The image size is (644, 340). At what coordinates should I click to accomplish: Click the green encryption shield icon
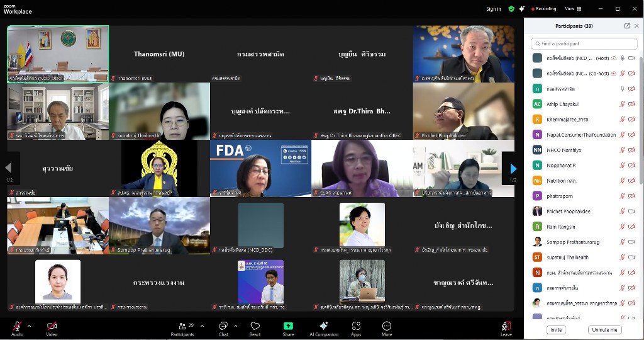511,9
